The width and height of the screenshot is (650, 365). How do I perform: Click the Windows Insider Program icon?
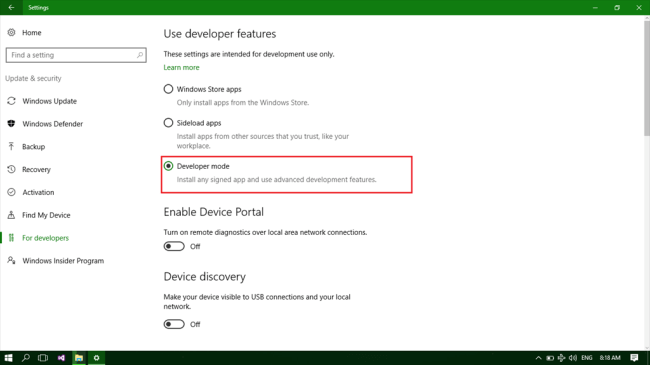(x=11, y=260)
